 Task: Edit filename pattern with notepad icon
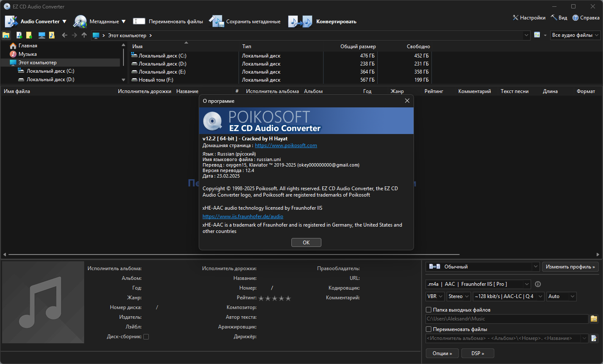point(594,338)
